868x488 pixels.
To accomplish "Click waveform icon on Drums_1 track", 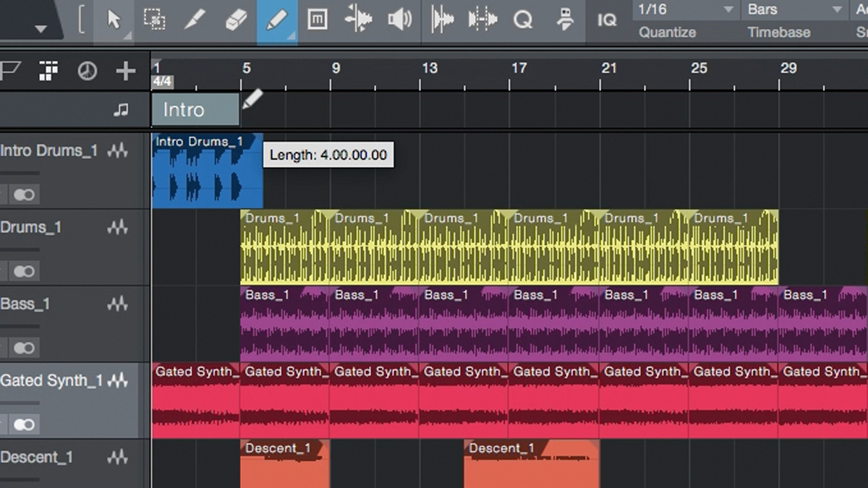I will click(x=118, y=227).
